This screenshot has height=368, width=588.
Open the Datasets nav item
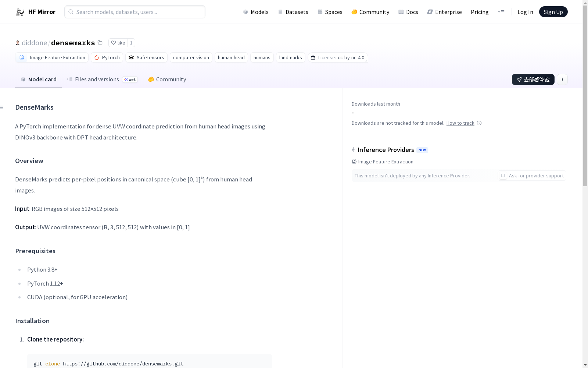293,12
